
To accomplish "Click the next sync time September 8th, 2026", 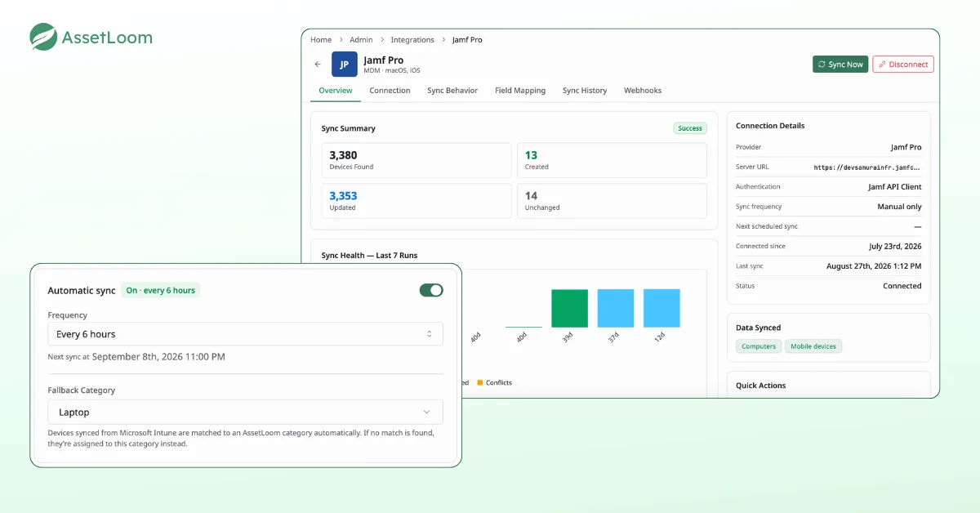I will [158, 357].
